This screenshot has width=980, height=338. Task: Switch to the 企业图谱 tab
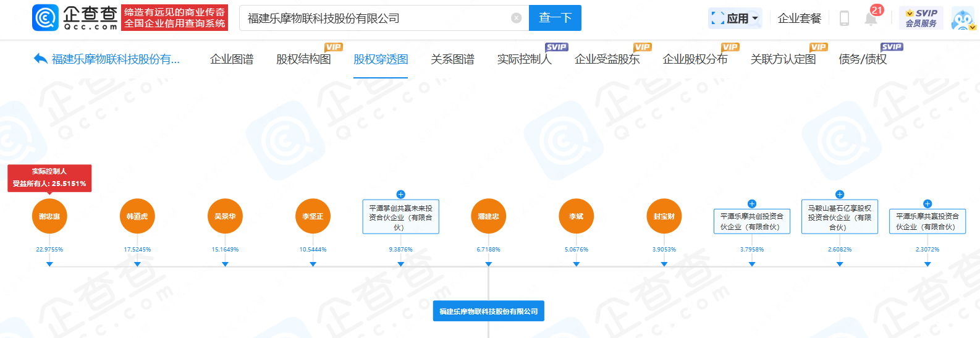click(x=232, y=59)
